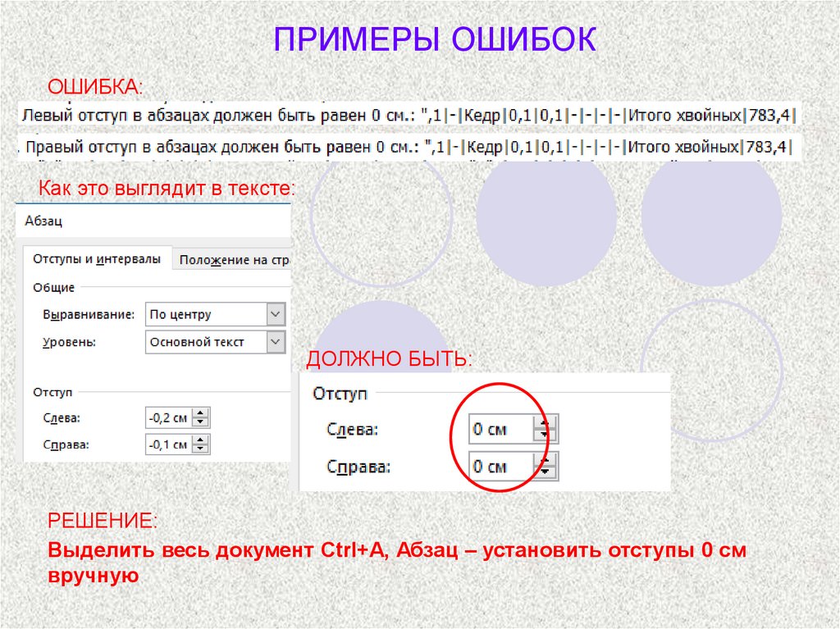Select the Левый отступ error message line

click(x=409, y=115)
